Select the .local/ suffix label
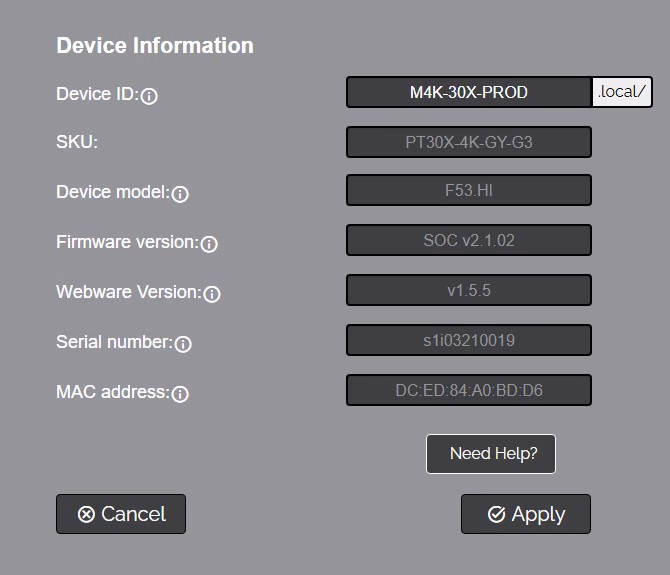The image size is (670, 575). (622, 92)
